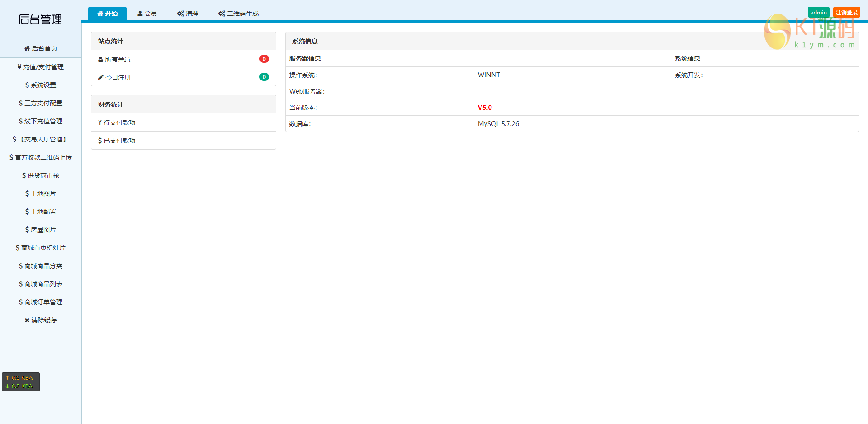The height and width of the screenshot is (424, 868).
Task: Open the 所有会员 statistics row
Action: pos(184,59)
